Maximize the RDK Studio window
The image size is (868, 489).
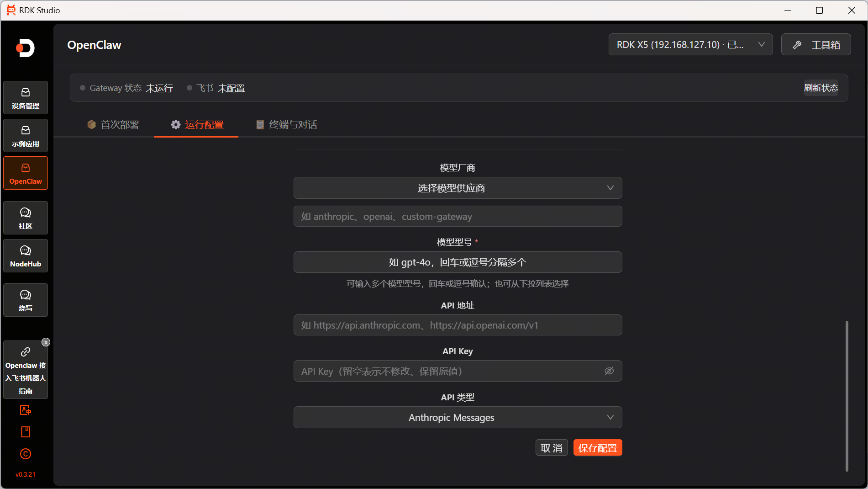click(819, 10)
